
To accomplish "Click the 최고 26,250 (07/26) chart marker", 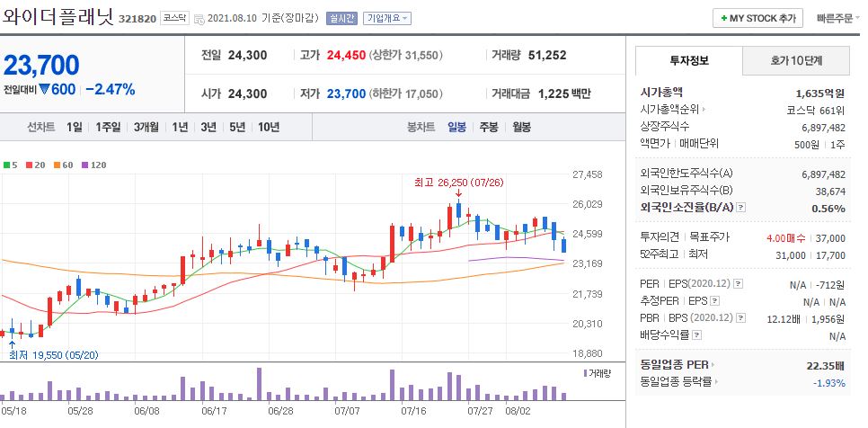I will pos(458,183).
